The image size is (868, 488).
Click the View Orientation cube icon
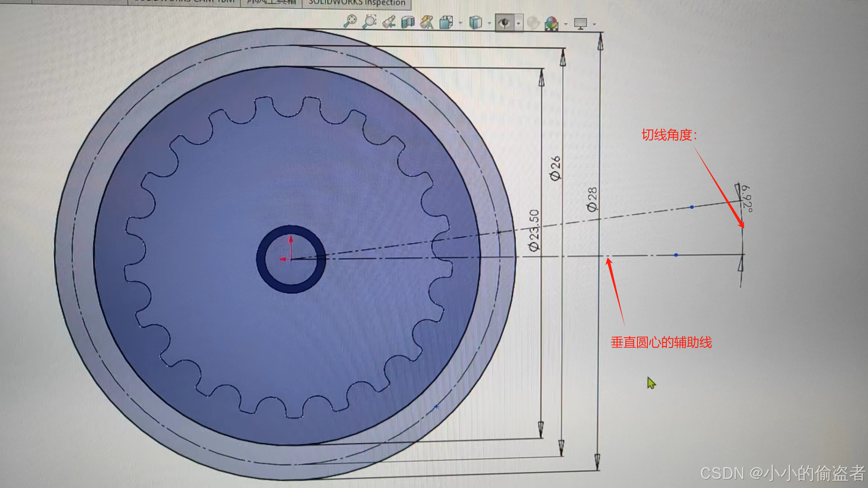point(446,23)
